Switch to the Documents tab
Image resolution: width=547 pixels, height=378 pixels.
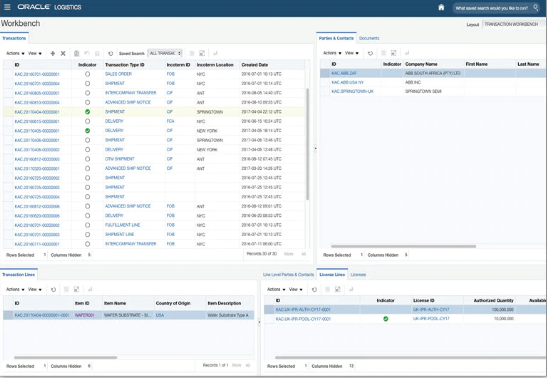point(369,38)
